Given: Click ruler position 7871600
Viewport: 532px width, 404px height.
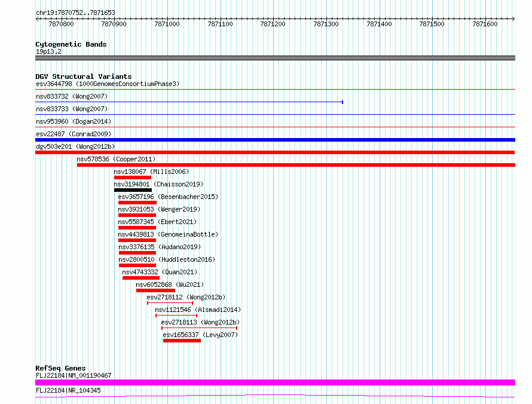Looking at the screenshot, I should [485, 24].
